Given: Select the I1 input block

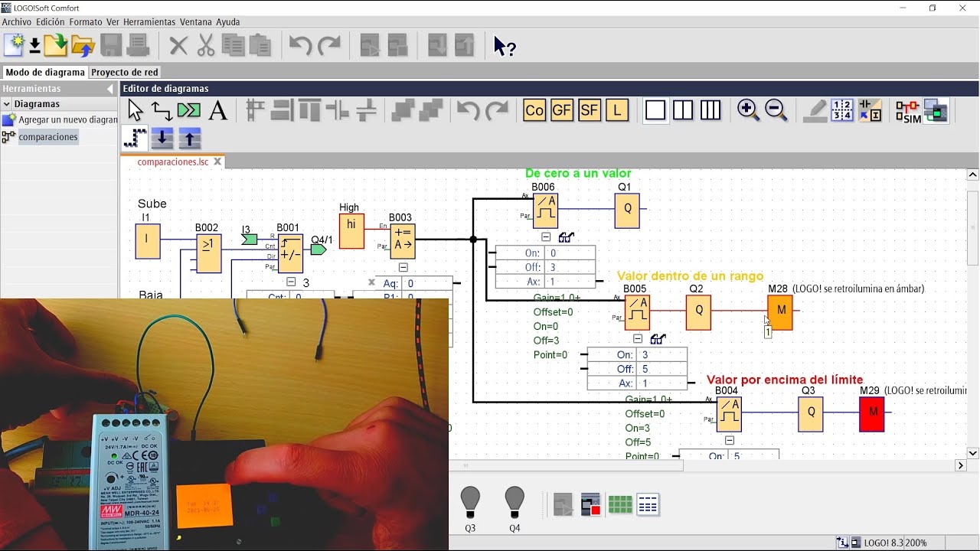Looking at the screenshot, I should point(146,240).
